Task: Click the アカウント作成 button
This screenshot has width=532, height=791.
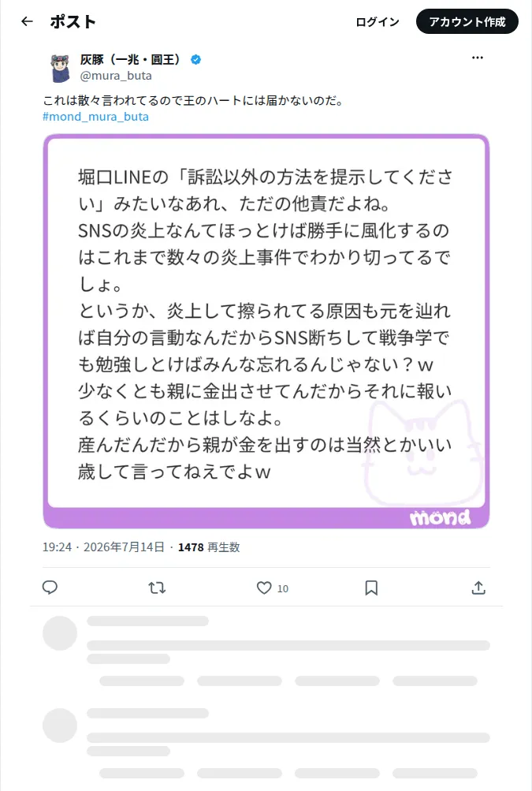Action: point(467,22)
